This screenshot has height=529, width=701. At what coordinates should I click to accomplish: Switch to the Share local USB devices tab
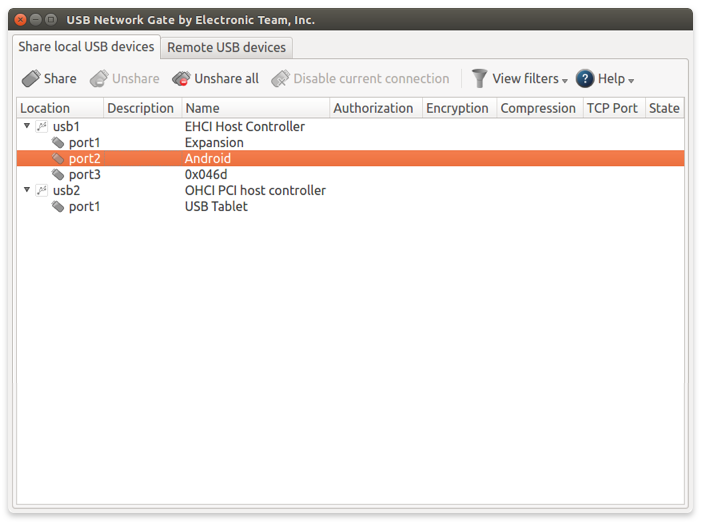click(x=86, y=47)
